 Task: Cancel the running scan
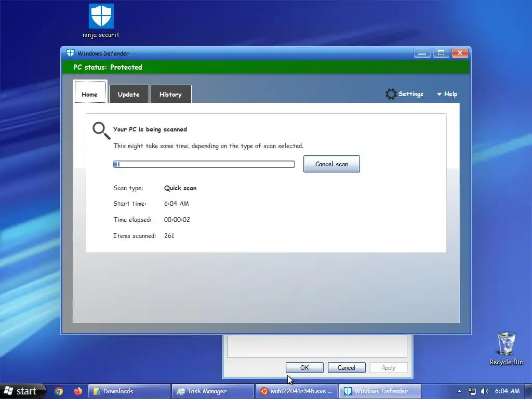pos(331,164)
